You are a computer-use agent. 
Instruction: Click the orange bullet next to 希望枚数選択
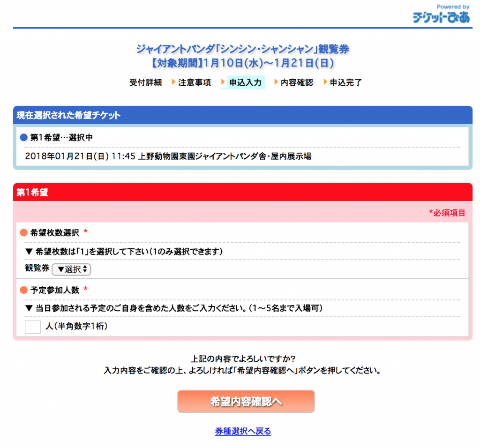tap(24, 232)
